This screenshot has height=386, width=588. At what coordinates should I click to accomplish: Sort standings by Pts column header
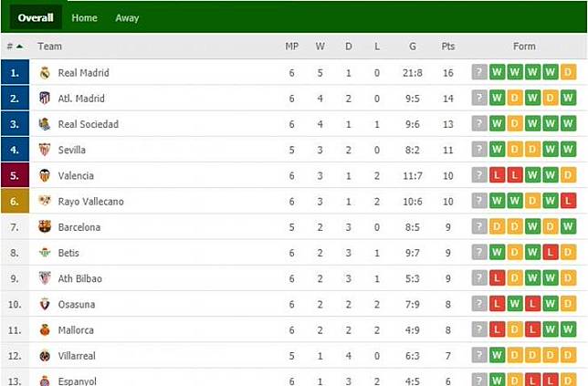(447, 47)
